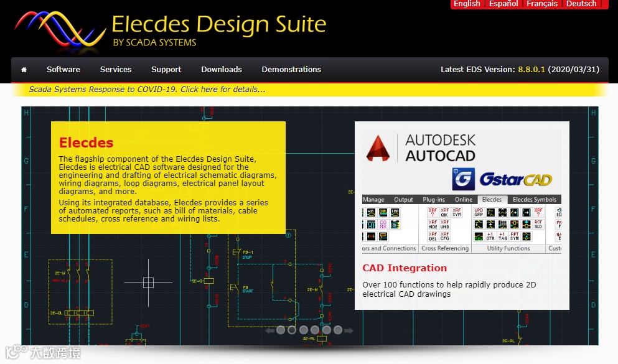This screenshot has width=618, height=364.
Task: Open the Support menu
Action: pos(166,69)
